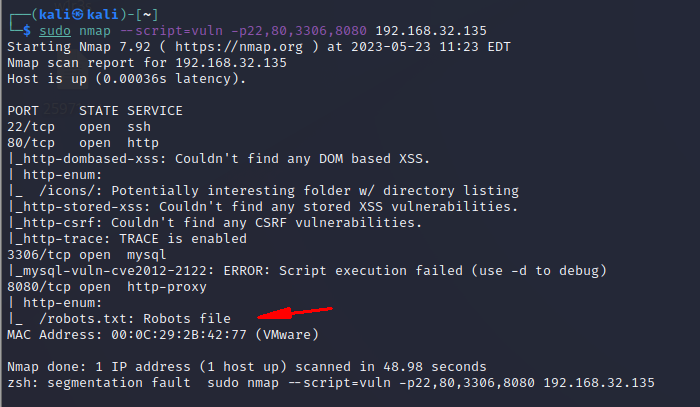
Task: Click the http-trace TRACE is enabled line
Action: (127, 238)
